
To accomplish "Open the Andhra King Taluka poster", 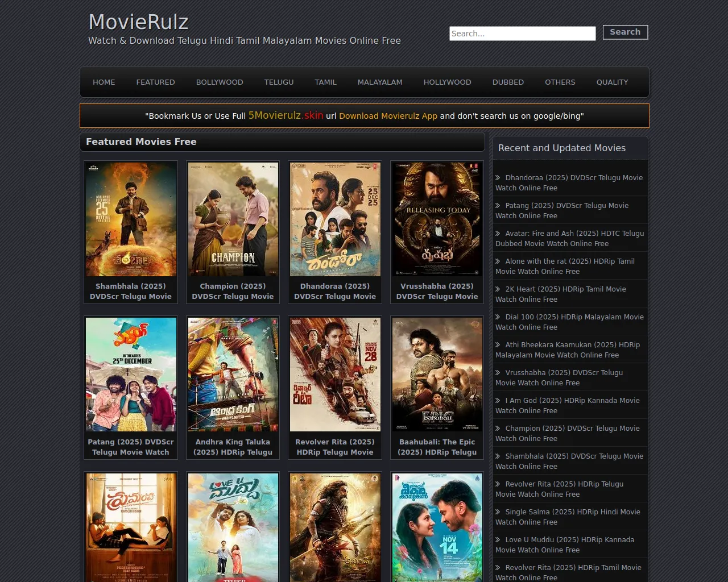I will (233, 375).
